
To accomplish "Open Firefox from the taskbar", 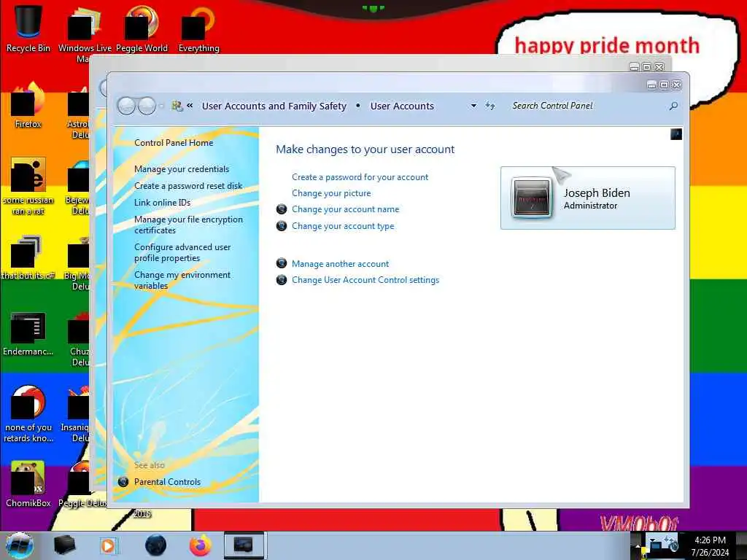I will pyautogui.click(x=201, y=545).
